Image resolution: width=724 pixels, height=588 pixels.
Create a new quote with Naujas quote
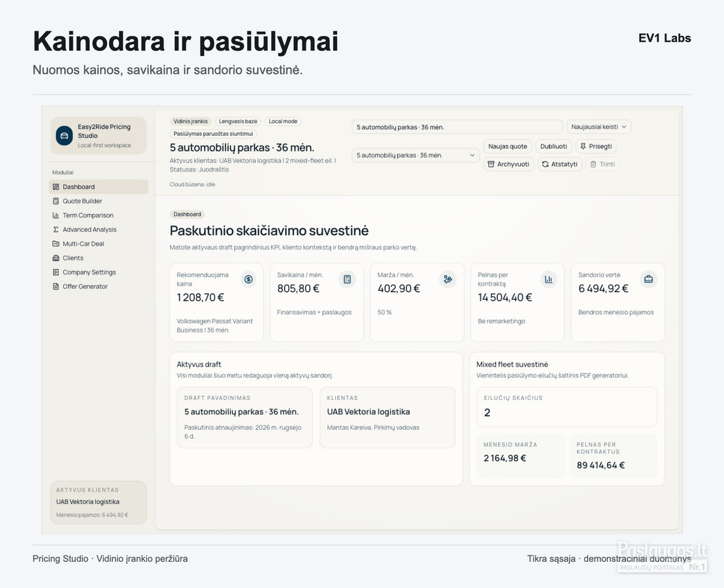click(x=508, y=146)
